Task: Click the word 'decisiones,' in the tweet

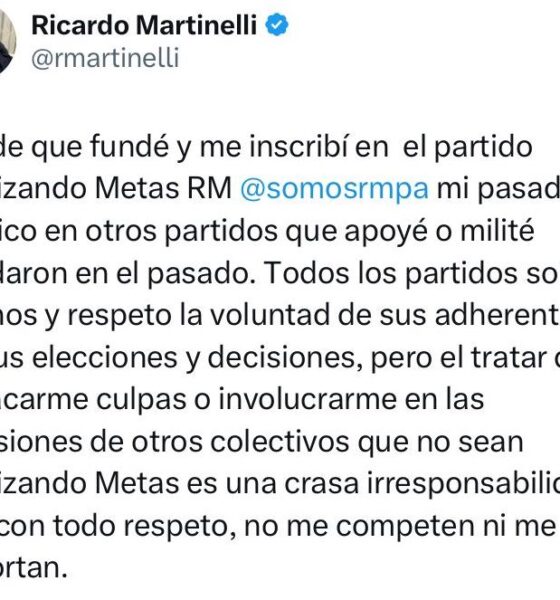Action: click(x=285, y=359)
